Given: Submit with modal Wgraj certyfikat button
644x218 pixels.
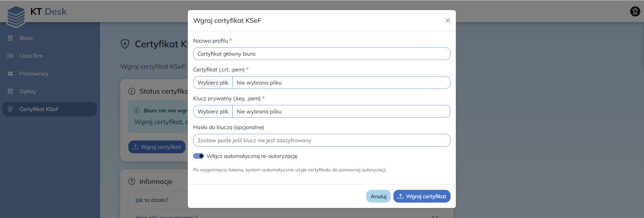Looking at the screenshot, I should 422,196.
